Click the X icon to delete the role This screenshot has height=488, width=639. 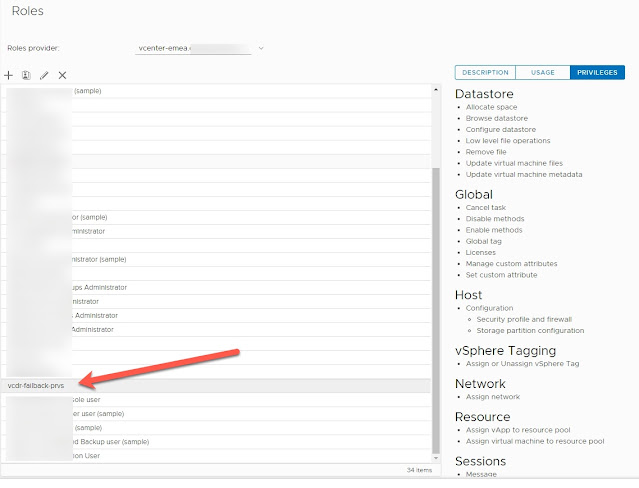[62, 75]
